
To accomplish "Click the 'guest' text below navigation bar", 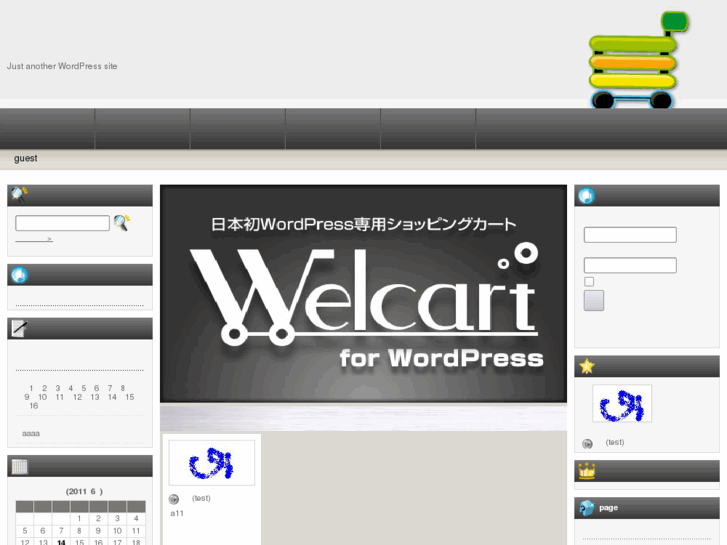I will pyautogui.click(x=26, y=158).
